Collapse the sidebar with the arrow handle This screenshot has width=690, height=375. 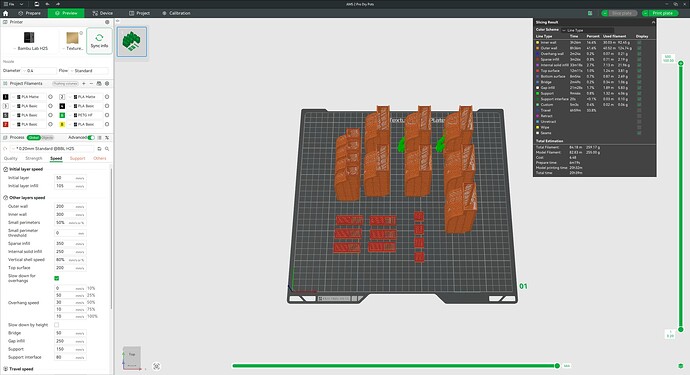point(117,21)
